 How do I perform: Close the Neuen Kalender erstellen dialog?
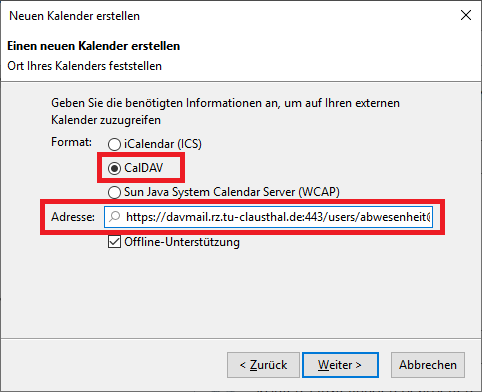tap(466, 15)
